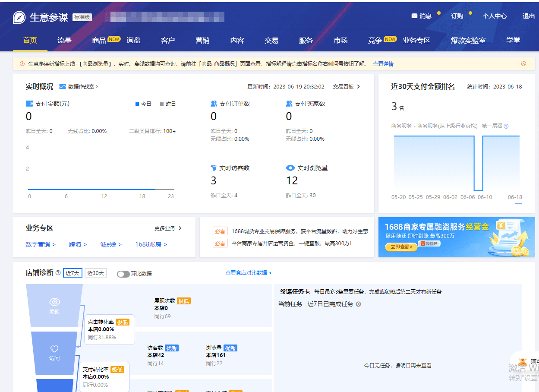Open the 爆款实验室 tab
Screen dimensions: 539x392
pyautogui.click(x=469, y=40)
